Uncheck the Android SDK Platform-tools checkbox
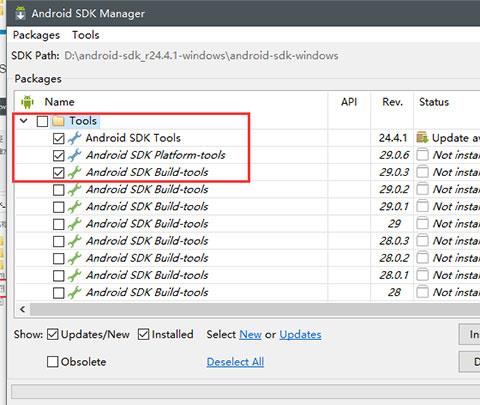 coord(59,155)
